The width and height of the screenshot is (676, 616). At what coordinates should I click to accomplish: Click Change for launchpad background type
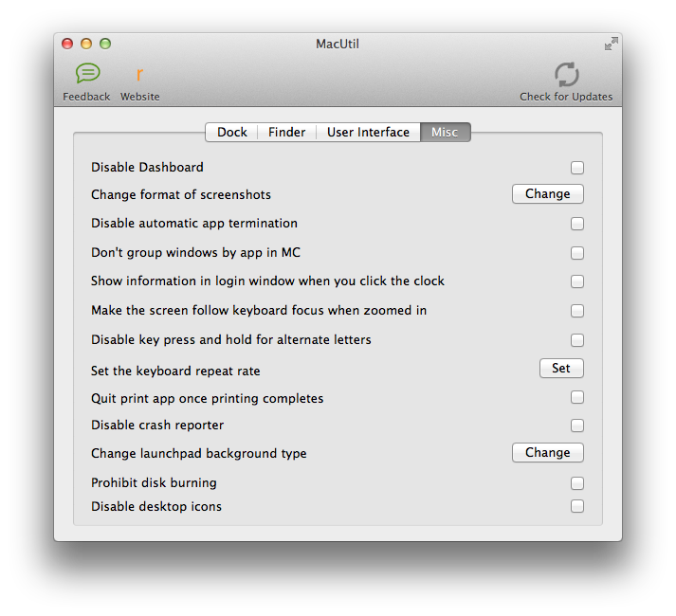(547, 453)
